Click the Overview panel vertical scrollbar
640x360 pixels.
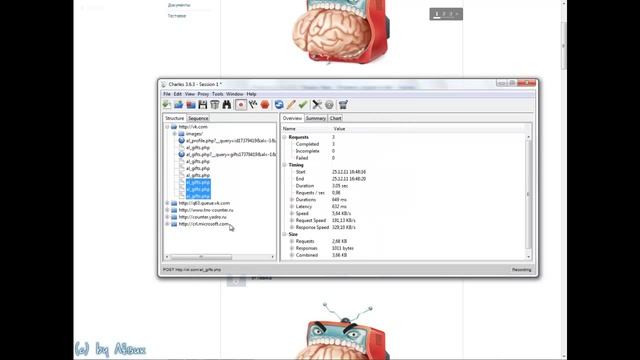pos(529,194)
